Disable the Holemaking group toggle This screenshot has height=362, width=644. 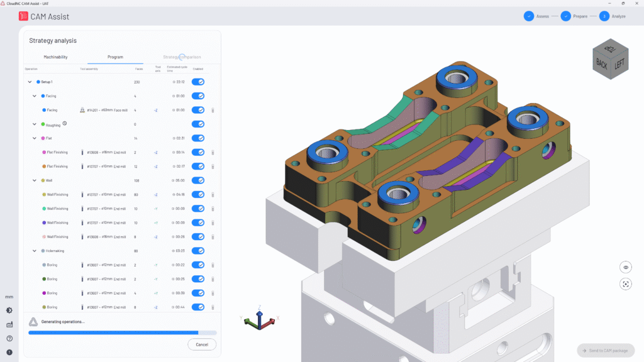(x=198, y=251)
